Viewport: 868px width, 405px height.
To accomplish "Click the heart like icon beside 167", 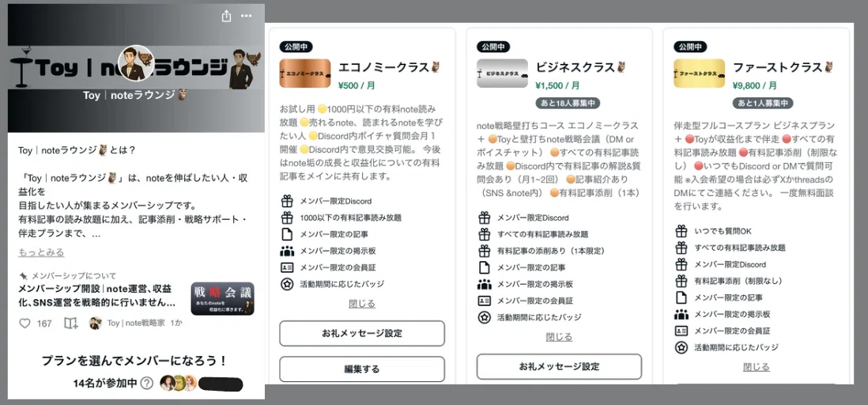I will [25, 323].
